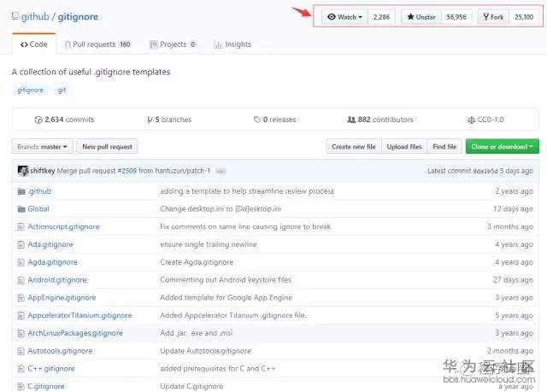
Task: Fork the gitignore repository
Action: click(x=493, y=17)
